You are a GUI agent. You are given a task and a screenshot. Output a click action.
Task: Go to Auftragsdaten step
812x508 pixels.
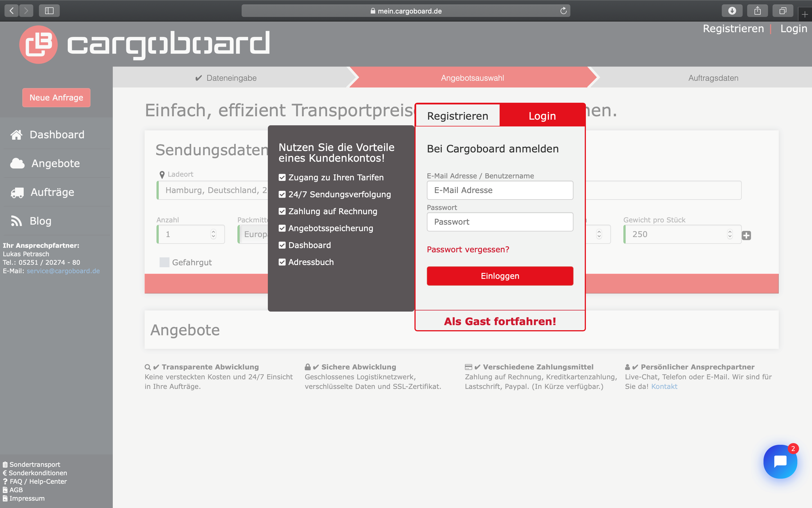tap(713, 78)
